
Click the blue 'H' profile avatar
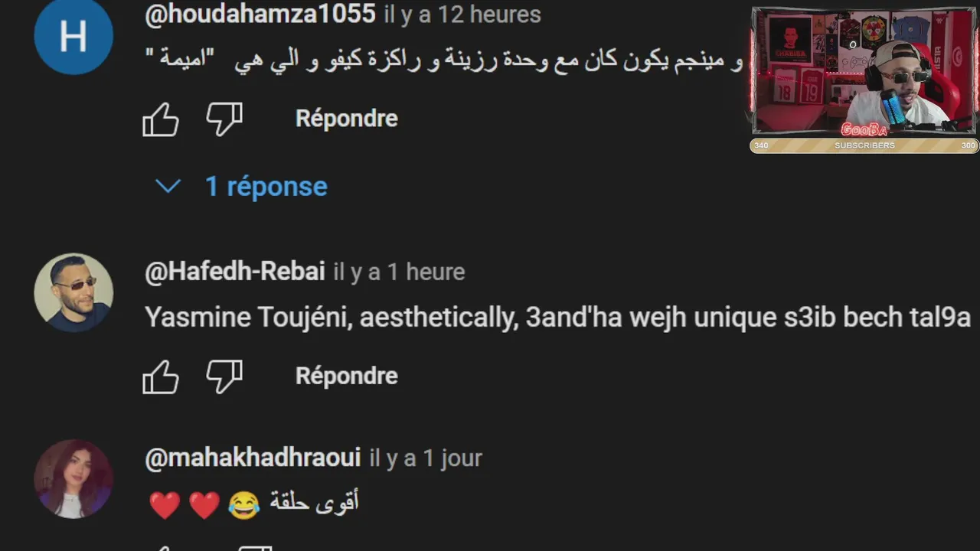73,36
